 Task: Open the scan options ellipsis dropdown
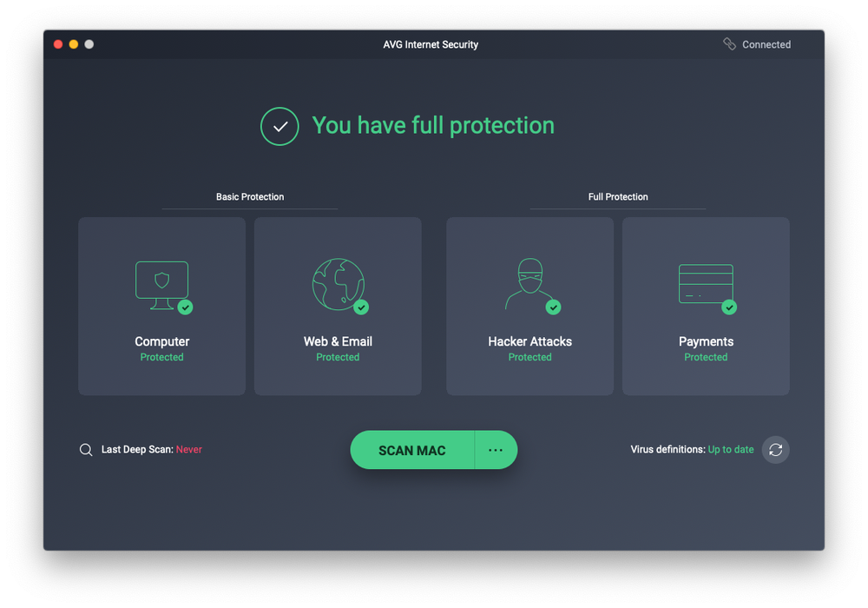tap(496, 449)
